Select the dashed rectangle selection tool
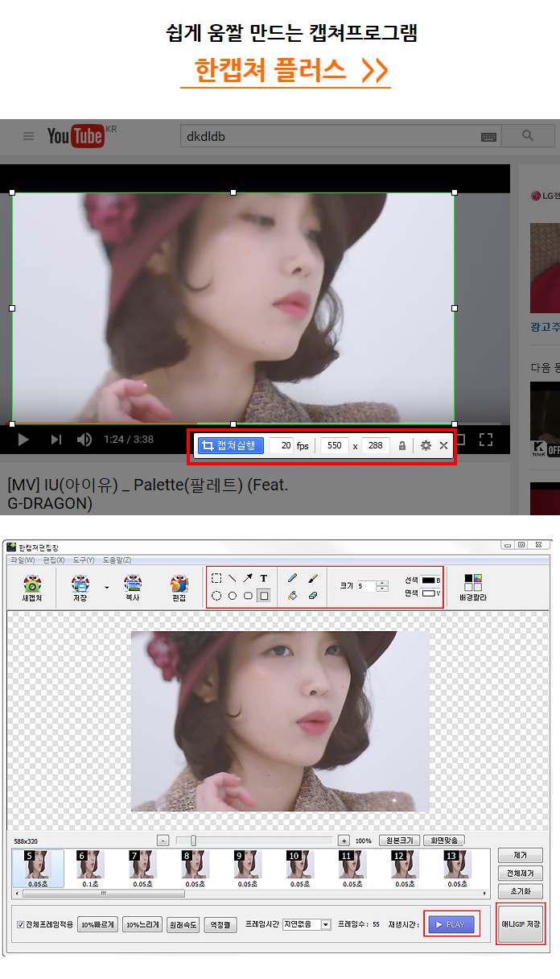The image size is (560, 979). tap(216, 578)
